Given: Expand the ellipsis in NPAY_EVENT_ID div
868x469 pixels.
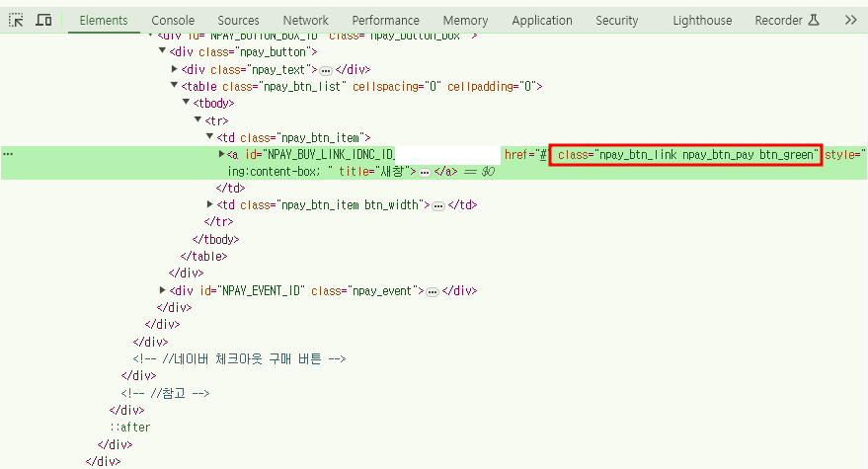Looking at the screenshot, I should [x=433, y=292].
